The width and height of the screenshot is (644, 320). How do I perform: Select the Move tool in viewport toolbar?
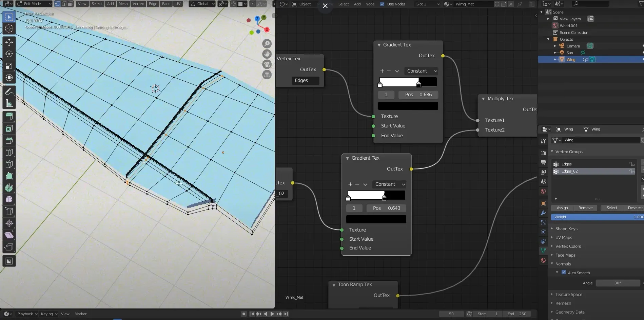(x=9, y=42)
